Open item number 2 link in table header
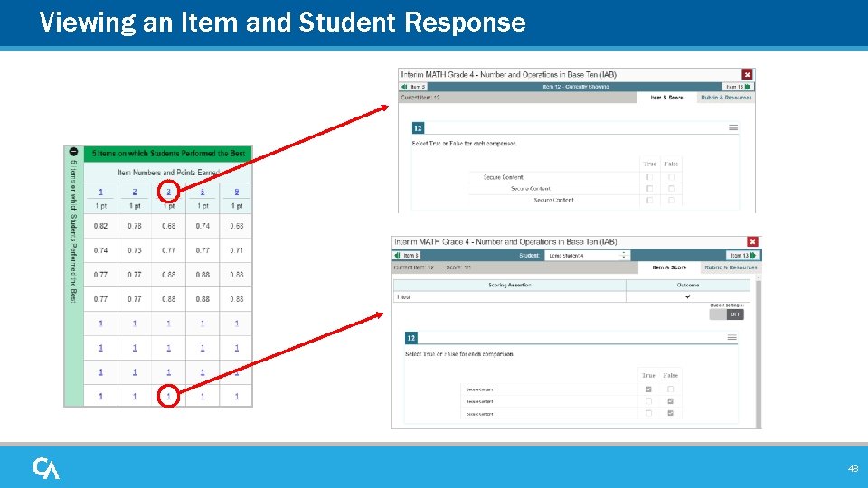The image size is (868, 488). [x=135, y=192]
